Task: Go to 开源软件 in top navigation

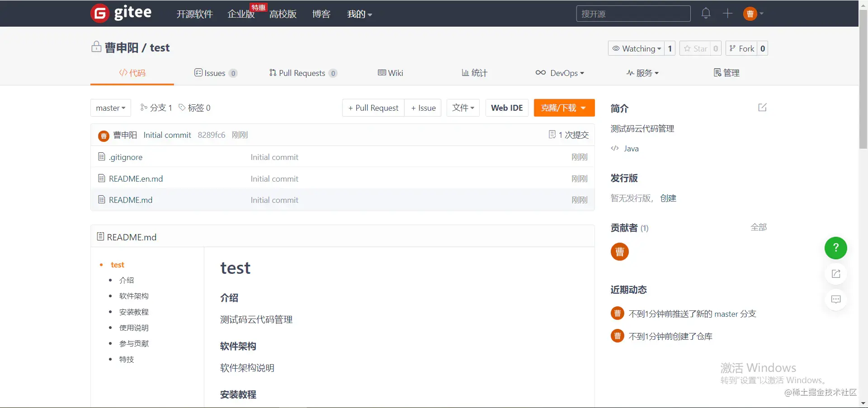Action: coord(194,14)
